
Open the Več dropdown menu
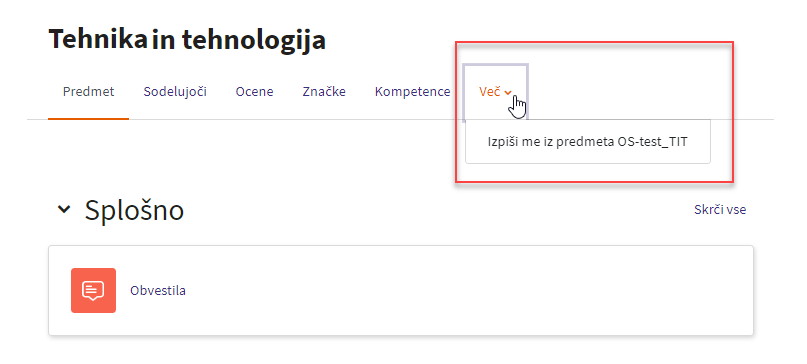pos(495,92)
